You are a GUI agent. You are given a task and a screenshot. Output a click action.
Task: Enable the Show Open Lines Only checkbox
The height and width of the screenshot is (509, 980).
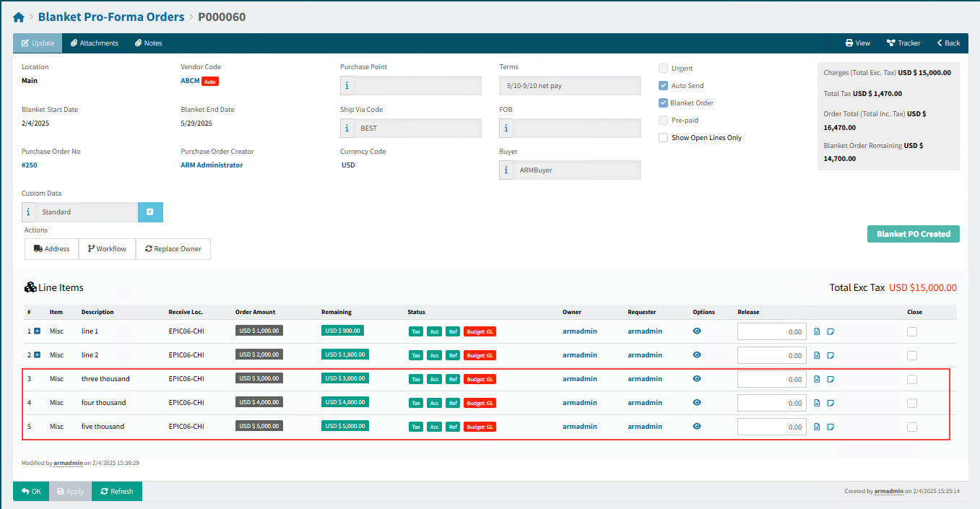tap(663, 138)
